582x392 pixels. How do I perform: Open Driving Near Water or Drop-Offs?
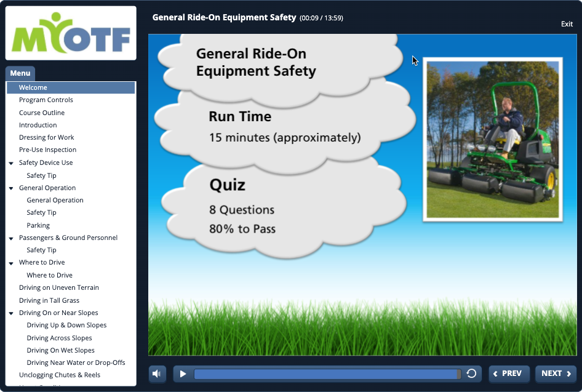tap(76, 362)
